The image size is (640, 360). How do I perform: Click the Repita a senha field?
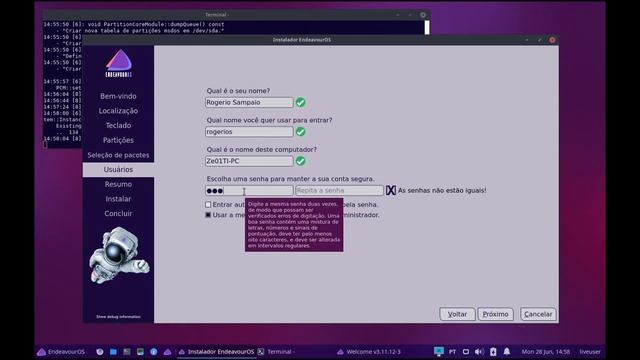[x=339, y=191]
